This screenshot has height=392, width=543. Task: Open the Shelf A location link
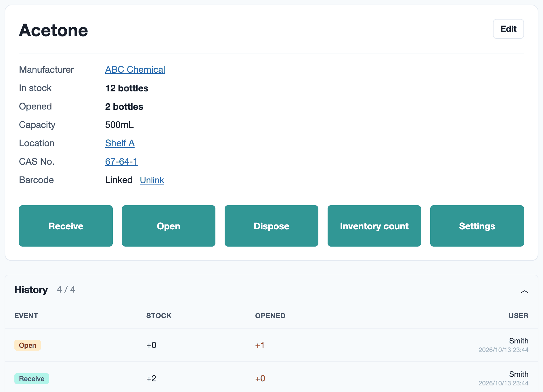point(120,143)
